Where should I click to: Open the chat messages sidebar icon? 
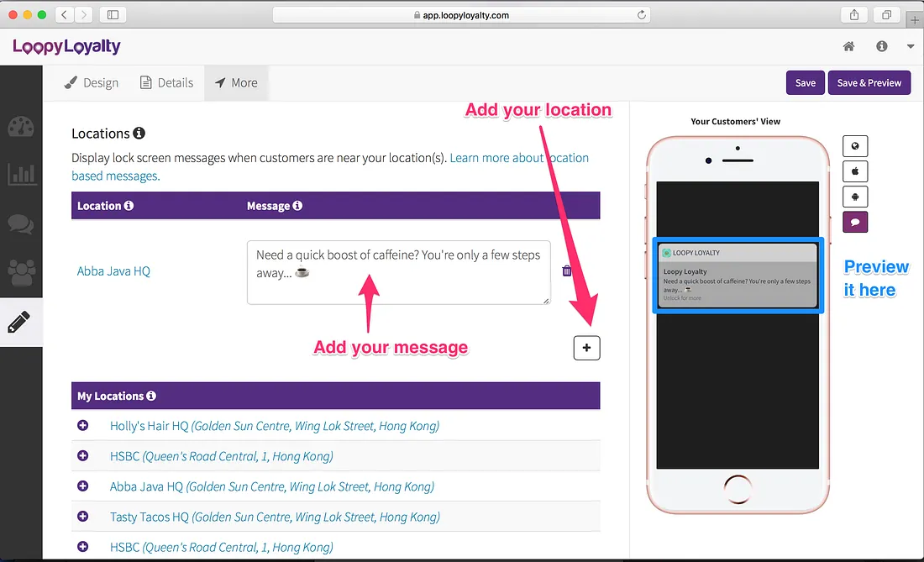click(21, 223)
